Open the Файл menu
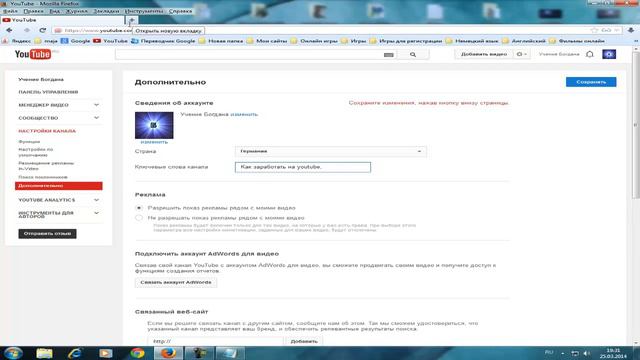The width and height of the screenshot is (640, 360). point(10,11)
